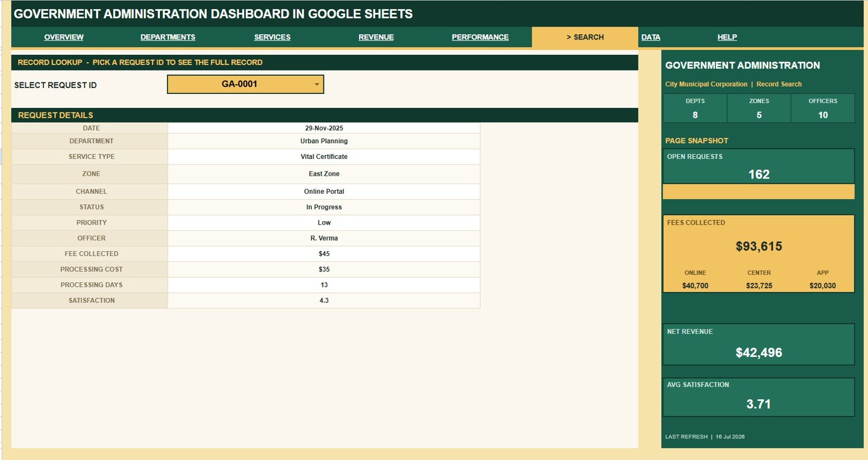868x460 pixels.
Task: Click the yellow bar under Open Requests
Action: coord(758,191)
